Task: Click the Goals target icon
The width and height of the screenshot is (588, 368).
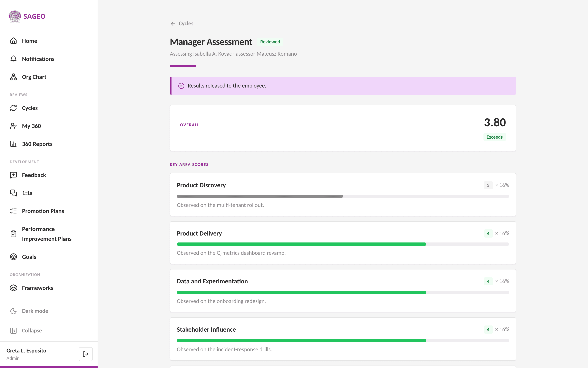Action: pos(13,257)
